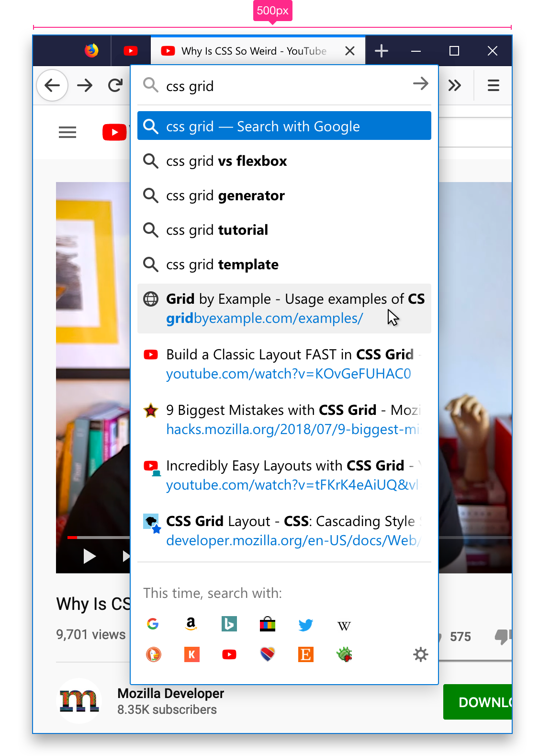Reload the current page
Screen dimensions: 539x756
[x=115, y=86]
